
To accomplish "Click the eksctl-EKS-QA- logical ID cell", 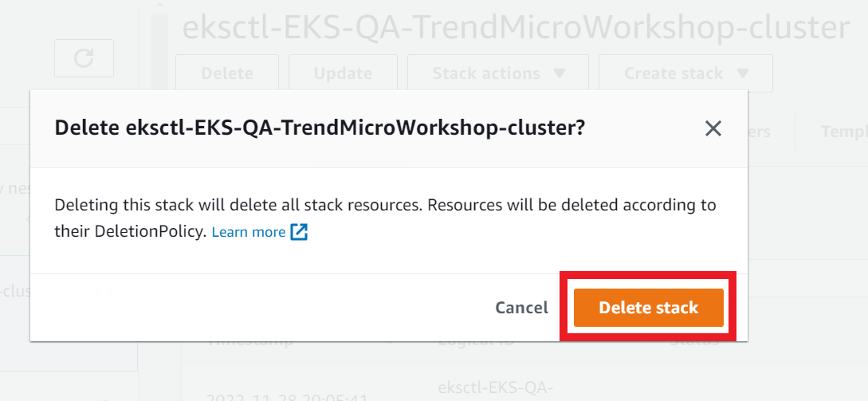I will click(x=496, y=387).
